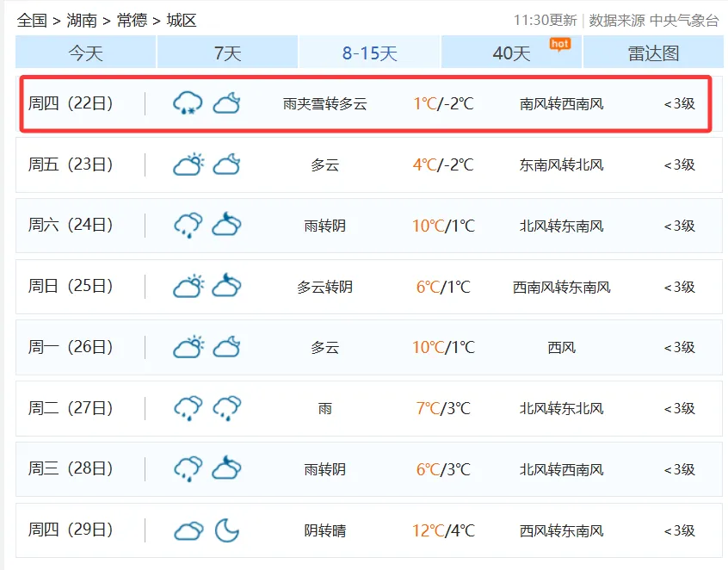This screenshot has width=728, height=570.
Task: Click the wind text 北风转东南风
Action: pyautogui.click(x=561, y=226)
